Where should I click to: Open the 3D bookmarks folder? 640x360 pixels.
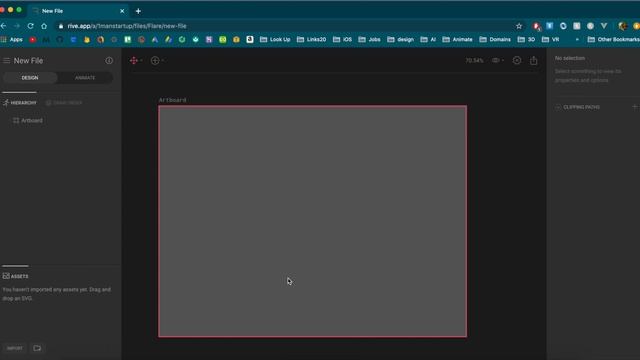click(x=527, y=39)
